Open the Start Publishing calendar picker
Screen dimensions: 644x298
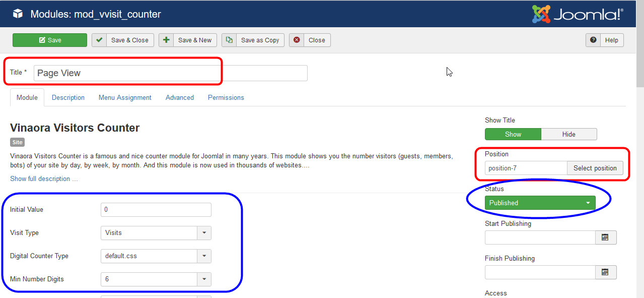coord(606,237)
